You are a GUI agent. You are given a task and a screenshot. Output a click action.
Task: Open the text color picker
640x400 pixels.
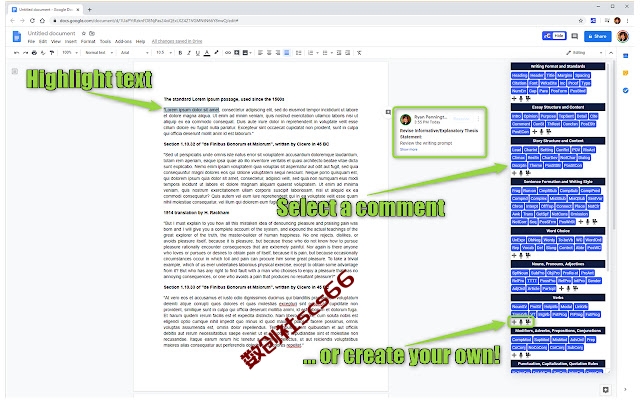click(207, 53)
